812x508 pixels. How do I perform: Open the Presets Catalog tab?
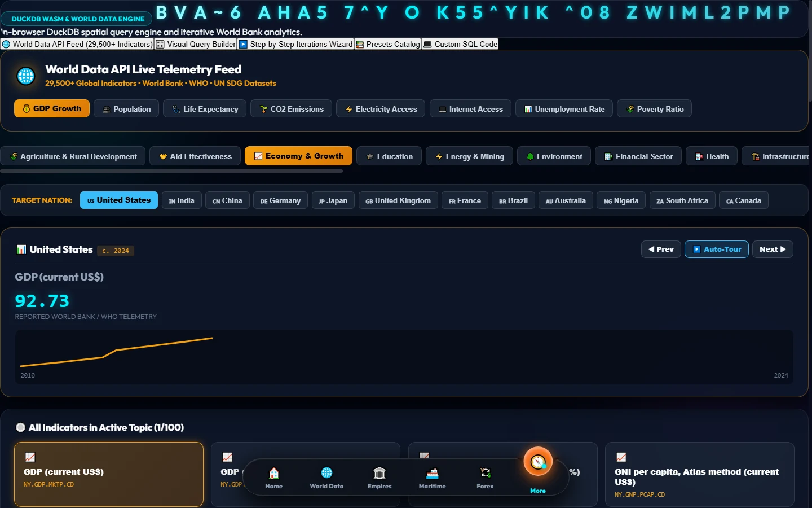[387, 44]
